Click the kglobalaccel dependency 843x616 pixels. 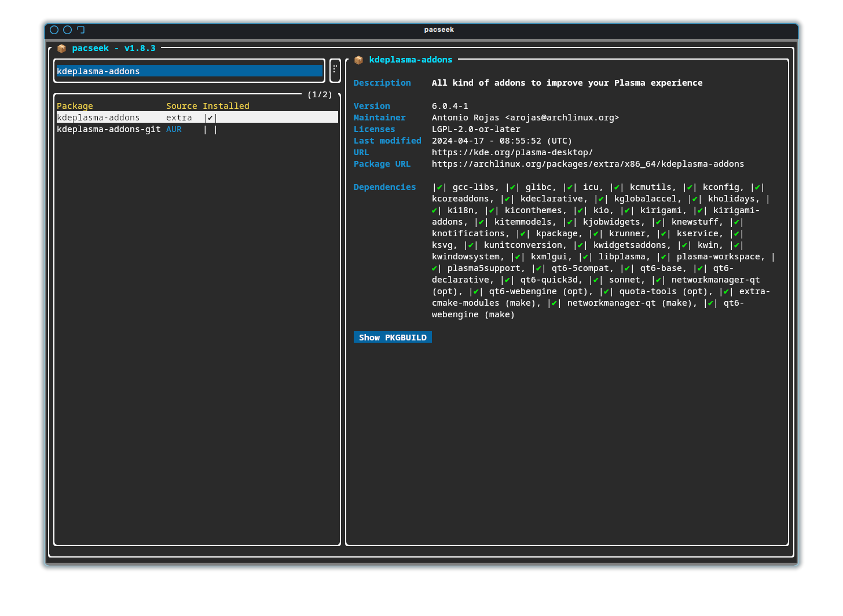click(646, 199)
